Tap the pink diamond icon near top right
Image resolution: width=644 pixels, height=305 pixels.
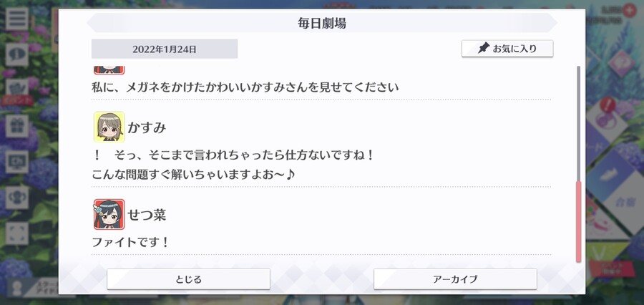click(621, 64)
